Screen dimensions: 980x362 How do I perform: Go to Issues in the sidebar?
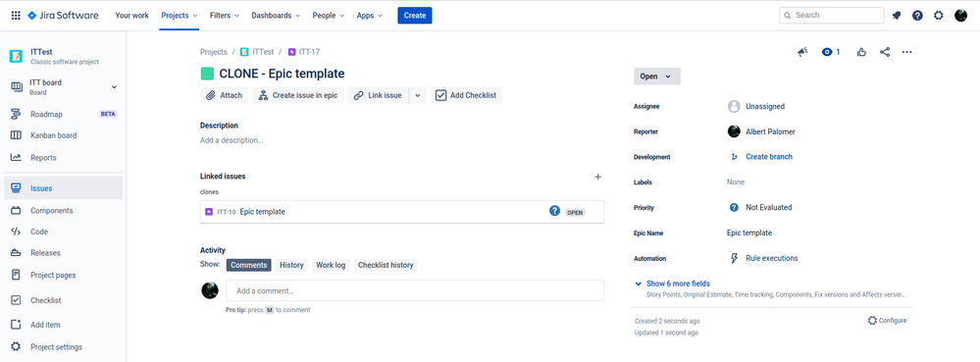[x=64, y=188]
